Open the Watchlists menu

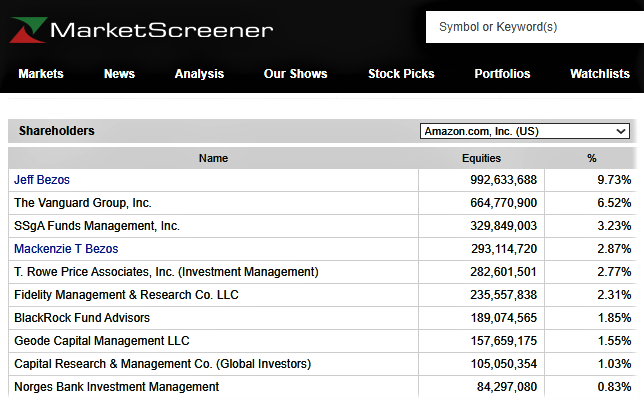[600, 74]
